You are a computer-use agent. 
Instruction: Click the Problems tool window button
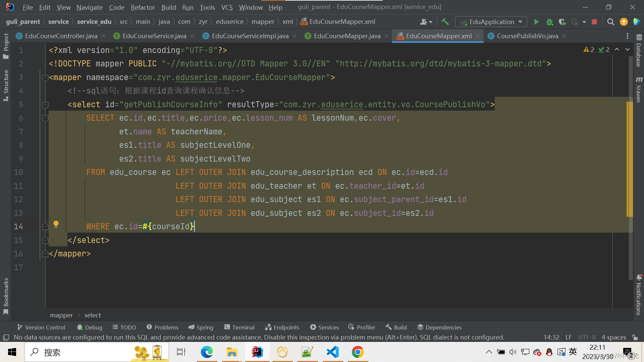click(162, 327)
